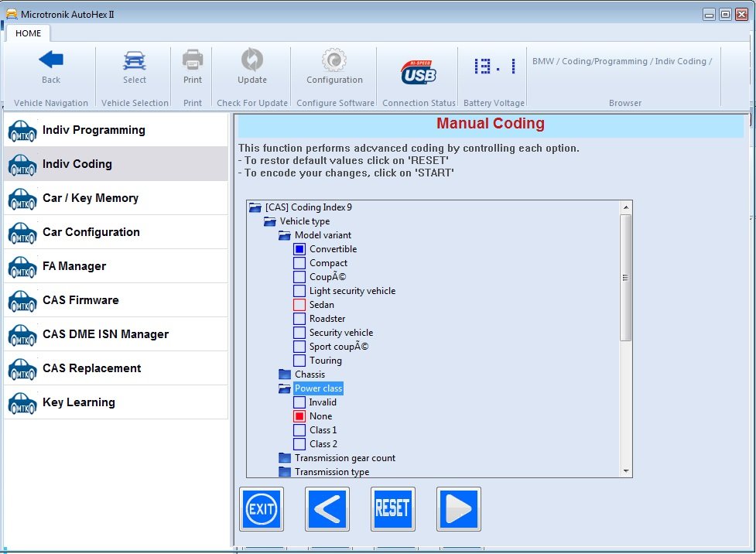This screenshot has width=756, height=554.
Task: Toggle the Convertible checkbox
Action: tap(299, 249)
